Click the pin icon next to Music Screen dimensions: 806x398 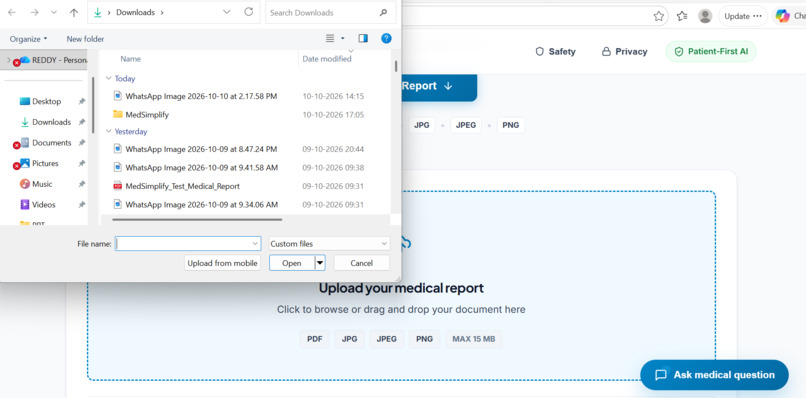click(x=81, y=184)
